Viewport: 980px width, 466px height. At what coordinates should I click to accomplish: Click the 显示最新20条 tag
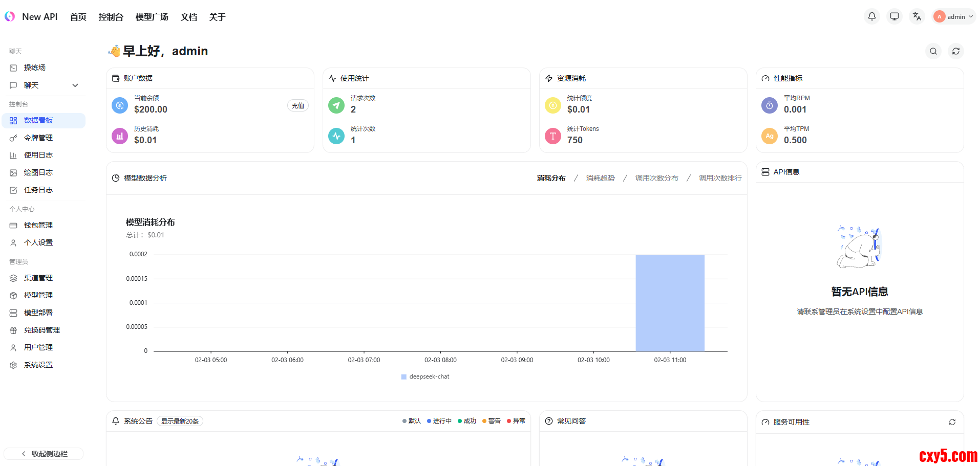[x=180, y=421]
